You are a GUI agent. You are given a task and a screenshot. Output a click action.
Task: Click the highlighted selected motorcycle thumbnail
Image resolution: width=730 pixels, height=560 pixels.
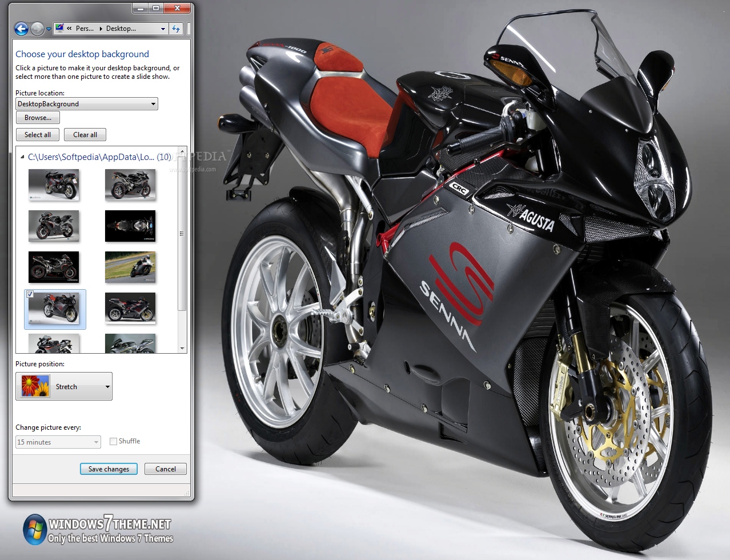coord(55,309)
